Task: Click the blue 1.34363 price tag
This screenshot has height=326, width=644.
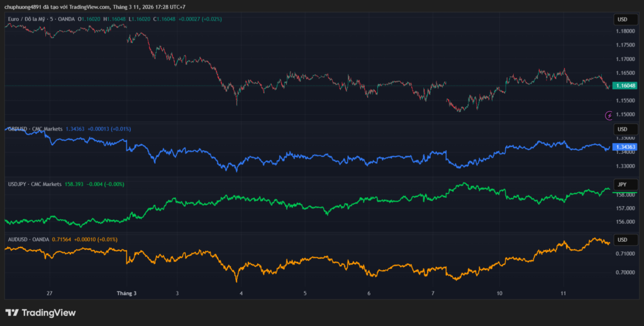Action: (625, 147)
